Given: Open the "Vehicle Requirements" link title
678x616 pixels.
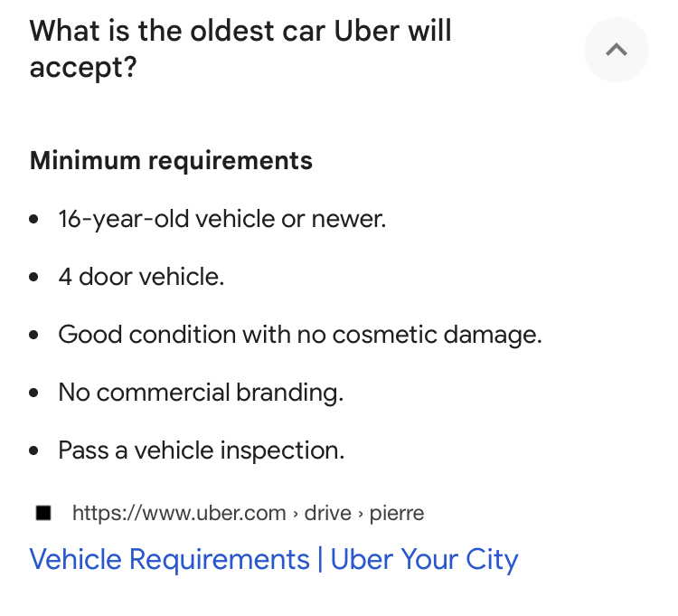Looking at the screenshot, I should coord(169,559).
